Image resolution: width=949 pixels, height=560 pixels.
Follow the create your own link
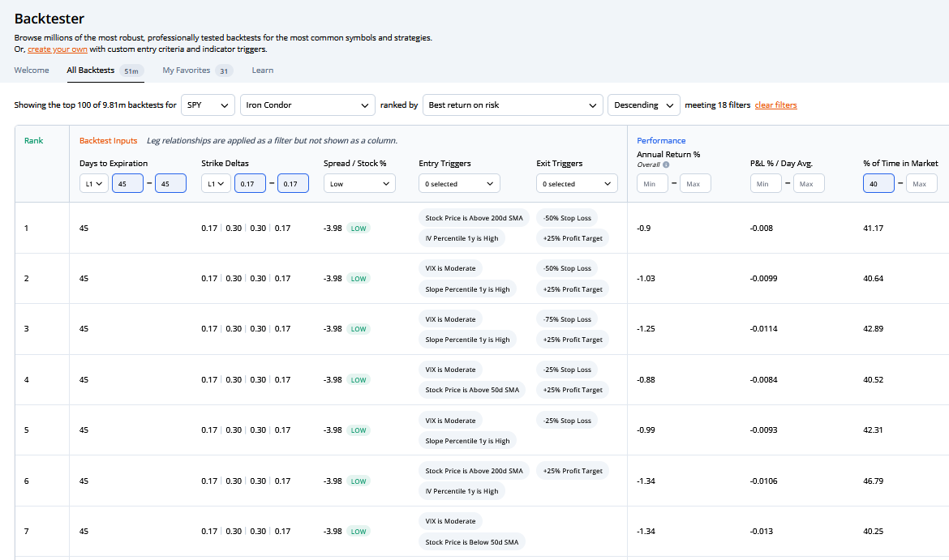pos(58,49)
